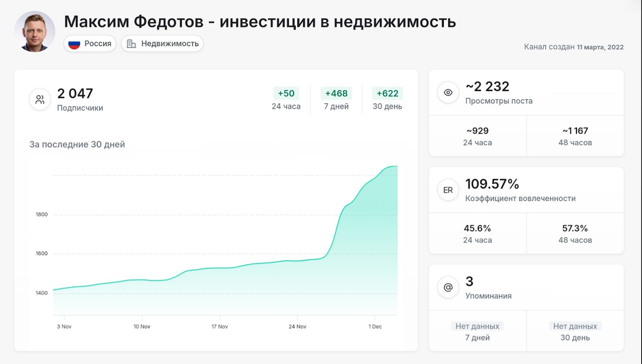Click the subscribers icon next to 2 047
The width and height of the screenshot is (642, 364).
(39, 99)
